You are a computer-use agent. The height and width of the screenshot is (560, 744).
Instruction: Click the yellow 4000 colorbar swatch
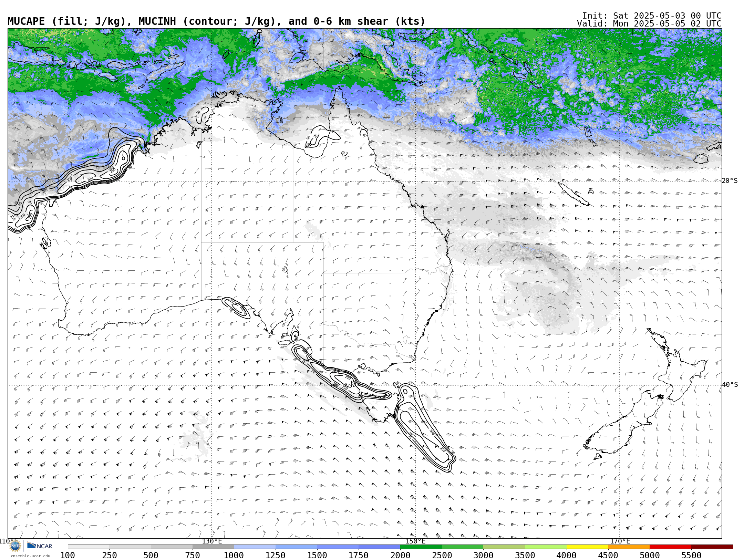587,547
